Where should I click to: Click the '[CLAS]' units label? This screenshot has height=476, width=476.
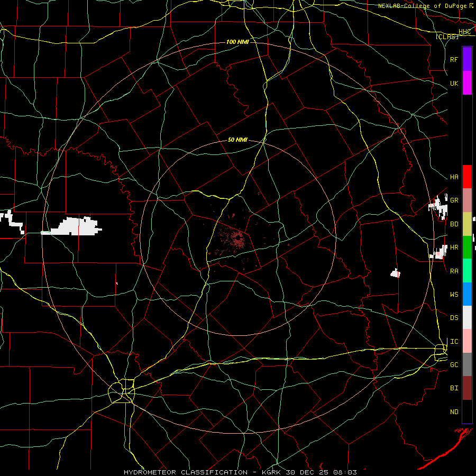(447, 36)
